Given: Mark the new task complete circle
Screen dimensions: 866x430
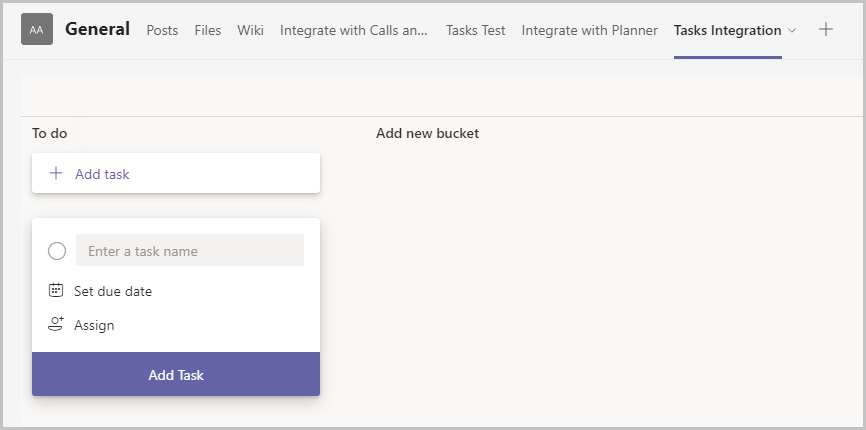Looking at the screenshot, I should 57,251.
